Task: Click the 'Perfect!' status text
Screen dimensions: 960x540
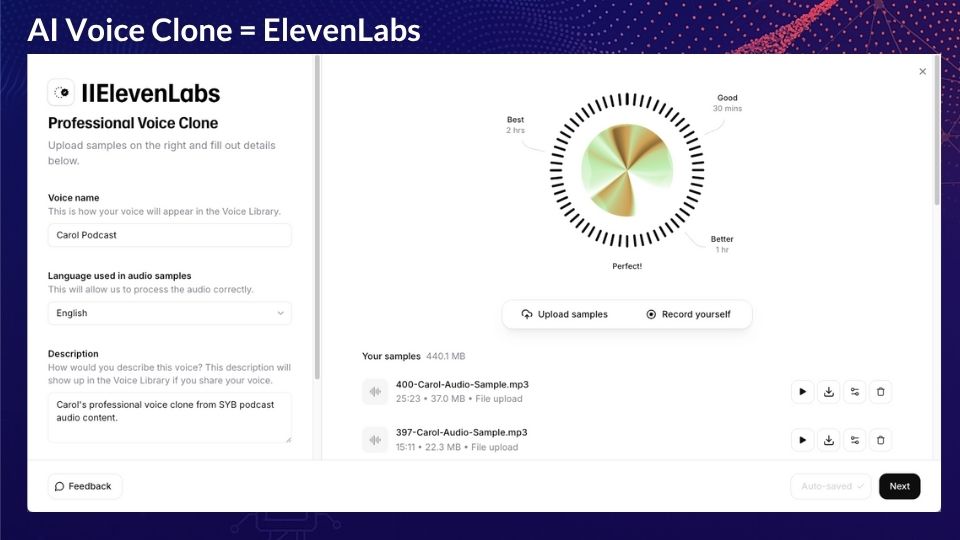Action: (x=627, y=266)
